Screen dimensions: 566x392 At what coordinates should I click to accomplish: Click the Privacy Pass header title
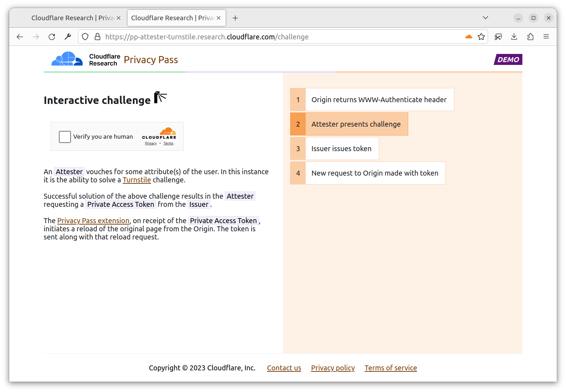pyautogui.click(x=151, y=60)
